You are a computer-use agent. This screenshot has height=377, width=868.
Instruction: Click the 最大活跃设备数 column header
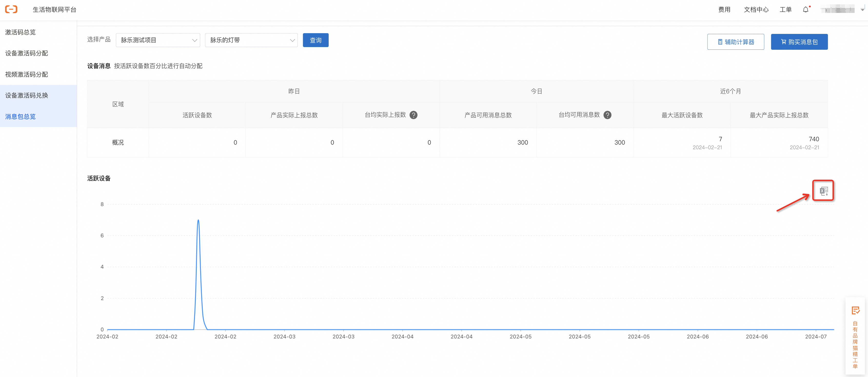[682, 115]
